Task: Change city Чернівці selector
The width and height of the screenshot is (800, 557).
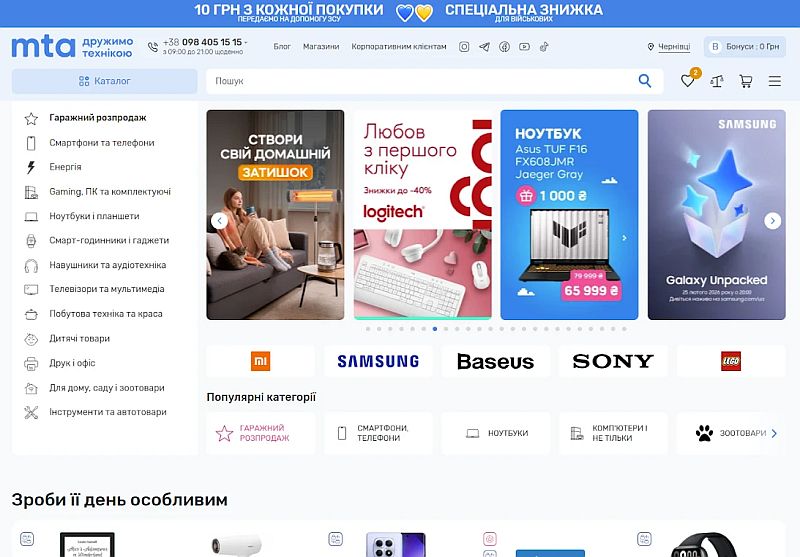Action: point(669,46)
